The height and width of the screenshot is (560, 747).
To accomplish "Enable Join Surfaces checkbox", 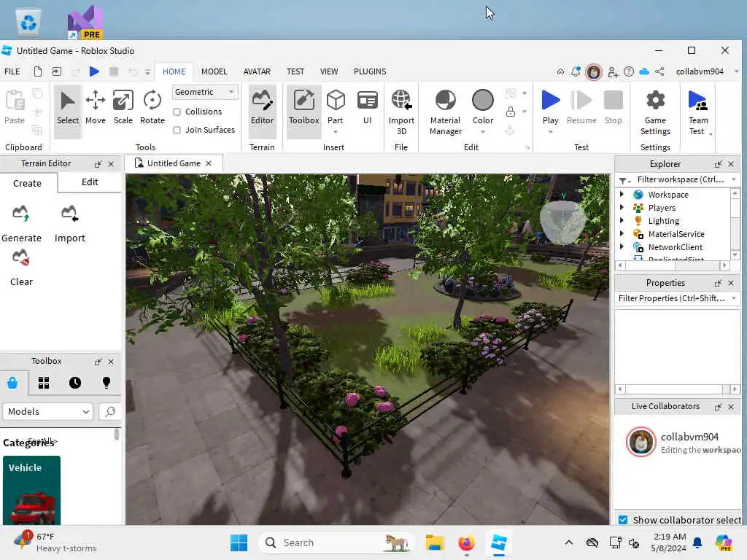I will coord(177,130).
